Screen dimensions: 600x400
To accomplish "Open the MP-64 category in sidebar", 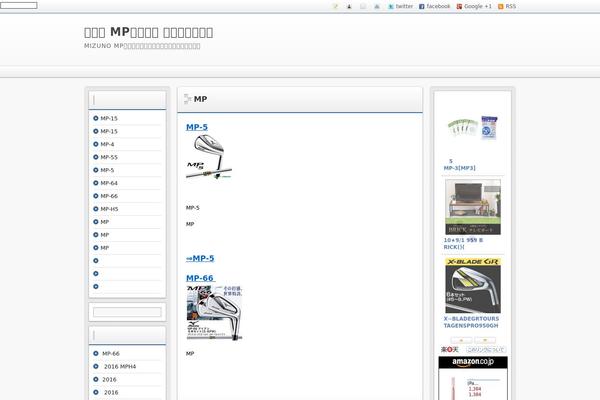I will click(109, 183).
